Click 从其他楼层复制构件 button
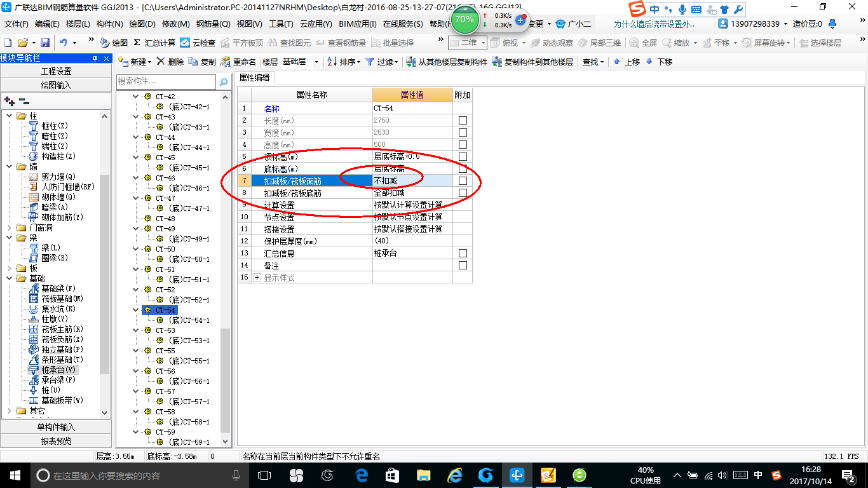Image resolution: width=868 pixels, height=488 pixels. 447,62
